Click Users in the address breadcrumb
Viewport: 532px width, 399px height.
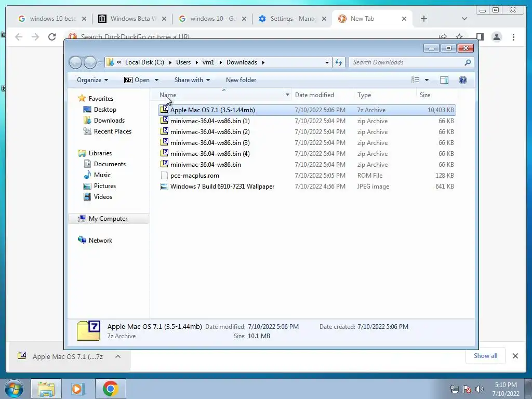[x=183, y=62]
